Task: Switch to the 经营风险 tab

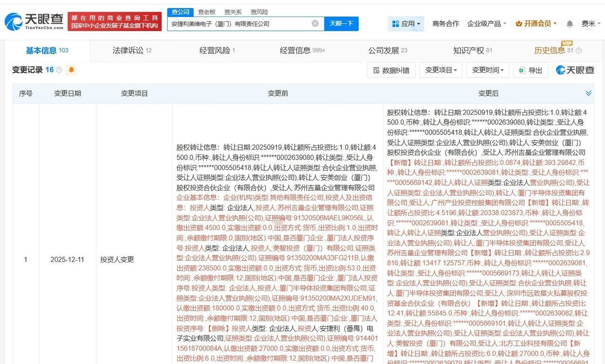Action: point(217,51)
